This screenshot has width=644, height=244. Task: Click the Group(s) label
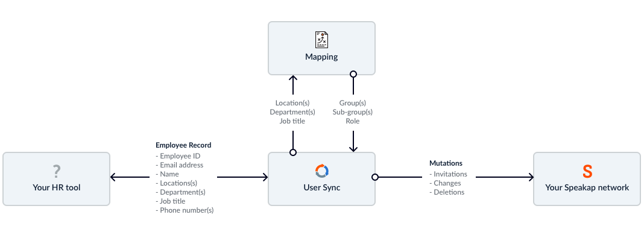tap(353, 103)
